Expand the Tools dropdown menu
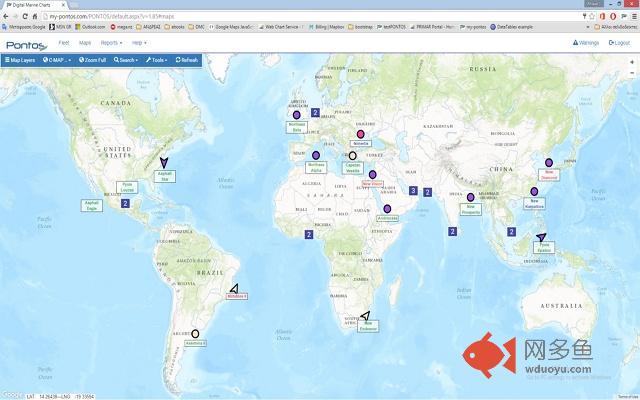This screenshot has height=400, width=640. click(x=156, y=60)
